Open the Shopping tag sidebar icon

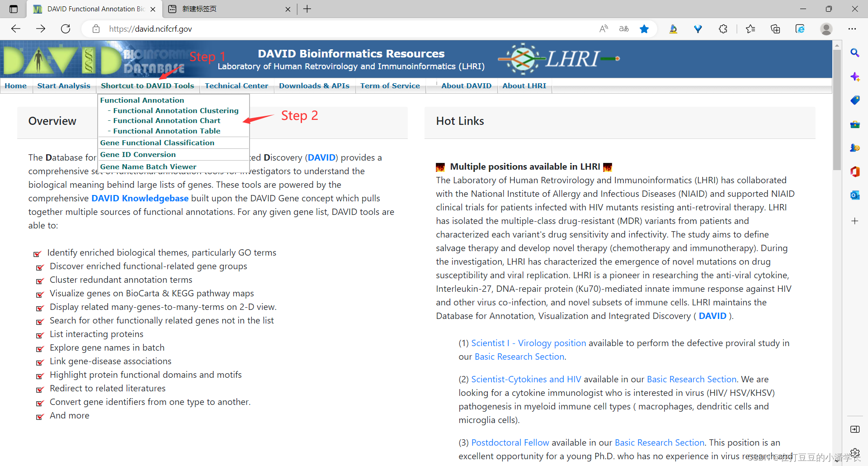click(x=855, y=100)
